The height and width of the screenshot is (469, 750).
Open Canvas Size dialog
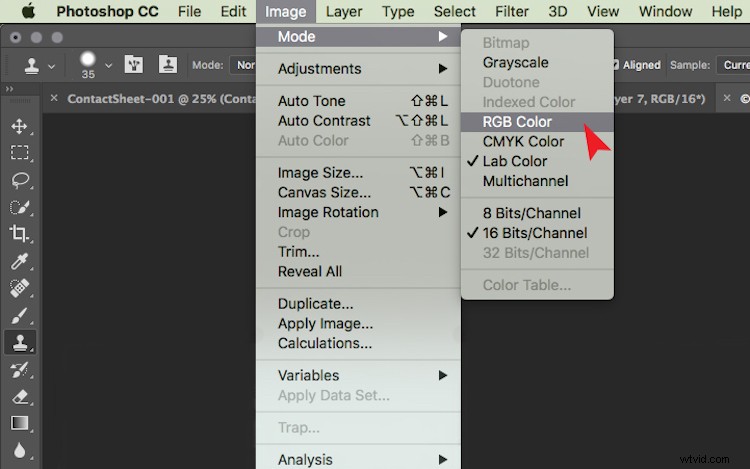click(358, 192)
